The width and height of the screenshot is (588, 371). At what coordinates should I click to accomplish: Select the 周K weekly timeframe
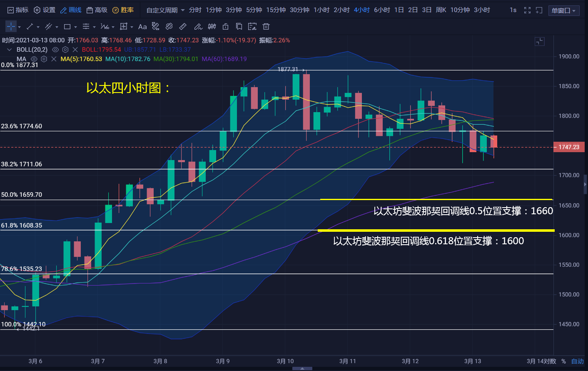[441, 10]
